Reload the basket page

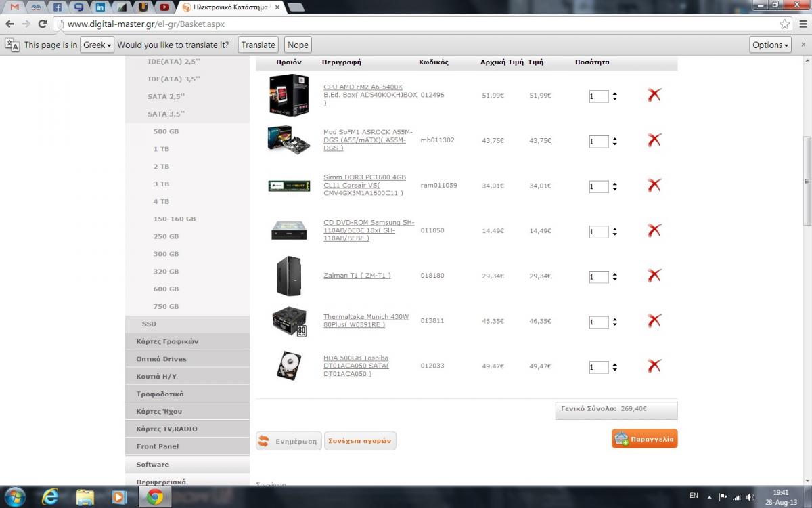click(x=42, y=24)
